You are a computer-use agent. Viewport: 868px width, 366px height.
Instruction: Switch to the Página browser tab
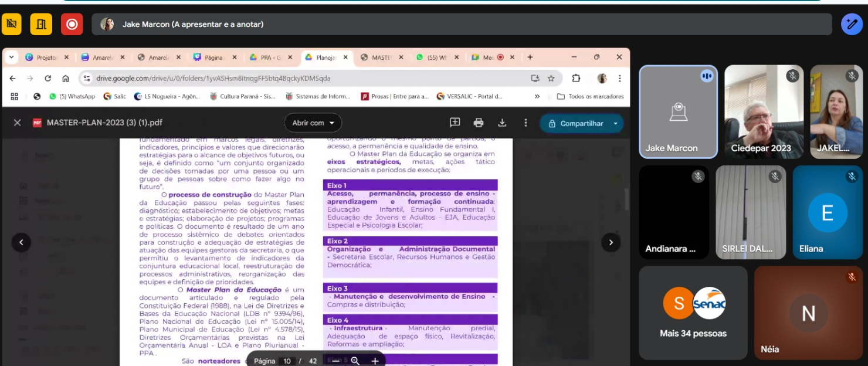coord(216,57)
